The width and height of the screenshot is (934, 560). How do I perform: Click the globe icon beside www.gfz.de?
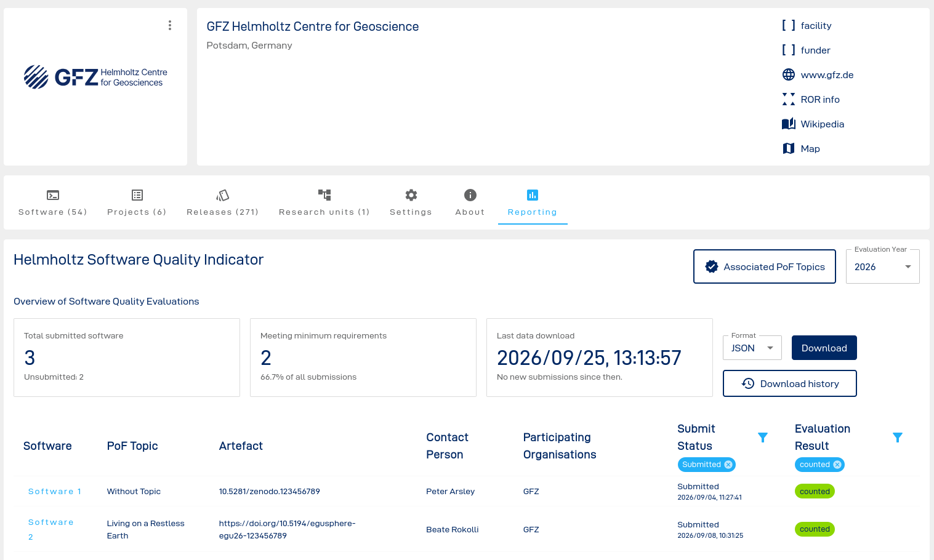789,75
